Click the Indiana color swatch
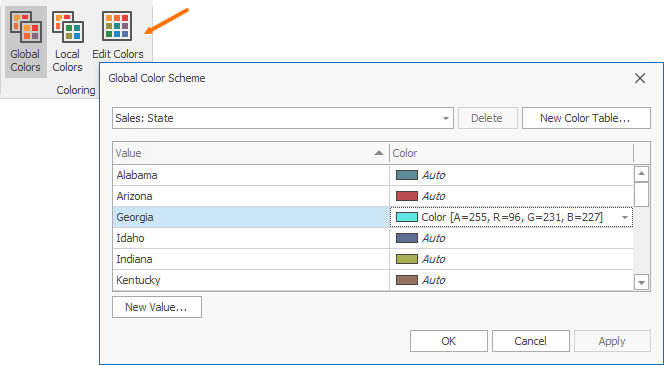Image resolution: width=665 pixels, height=365 pixels. 407,259
